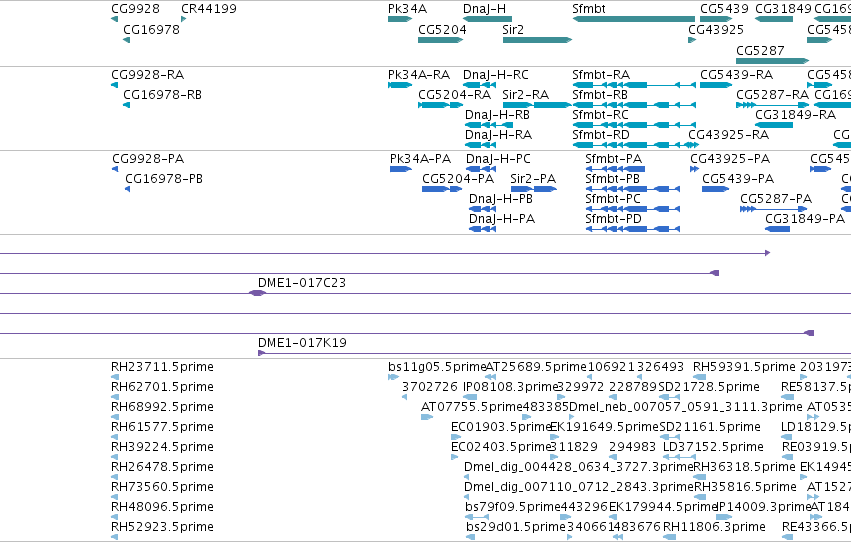Select the CG5204-PA CDS glyph

tap(442, 189)
